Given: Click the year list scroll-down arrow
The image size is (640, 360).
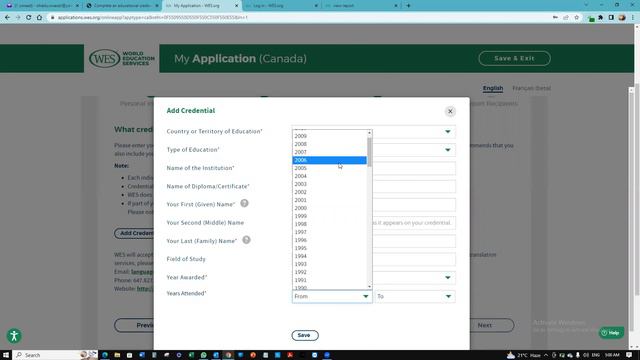Looking at the screenshot, I should coord(369,287).
